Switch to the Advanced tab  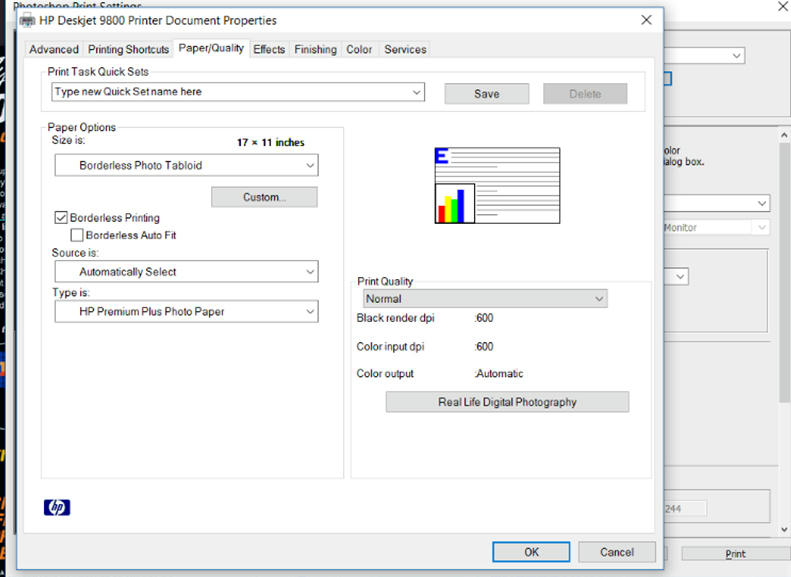[53, 50]
